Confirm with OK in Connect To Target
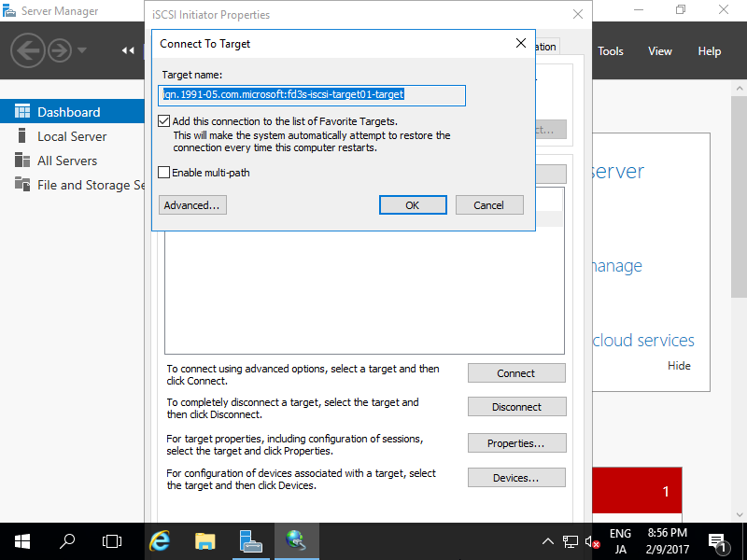747x560 pixels. pos(413,205)
